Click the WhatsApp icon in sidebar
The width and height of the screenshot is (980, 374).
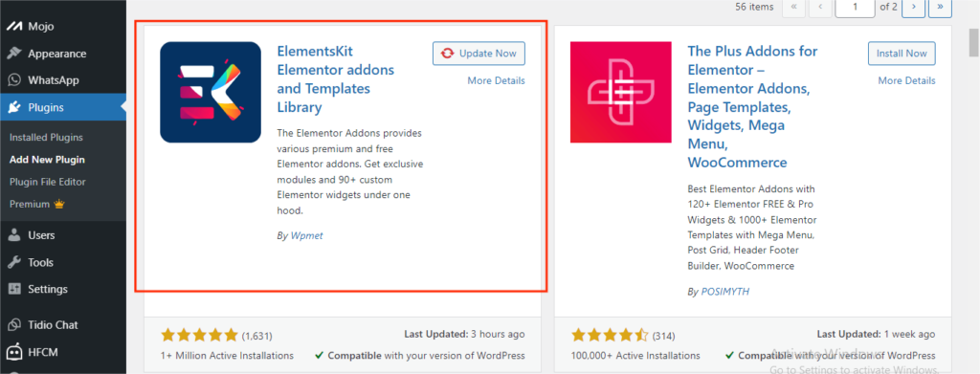15,80
